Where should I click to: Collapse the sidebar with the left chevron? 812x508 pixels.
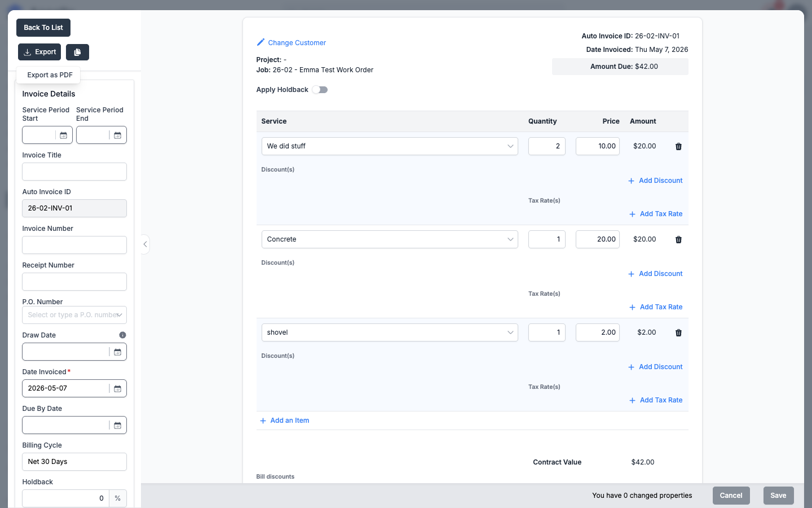(x=145, y=244)
